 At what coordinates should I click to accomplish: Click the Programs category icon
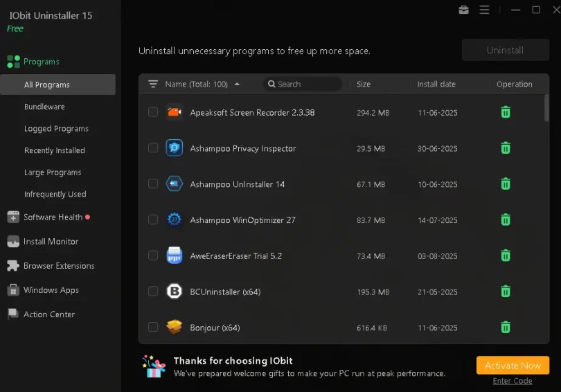click(x=14, y=62)
